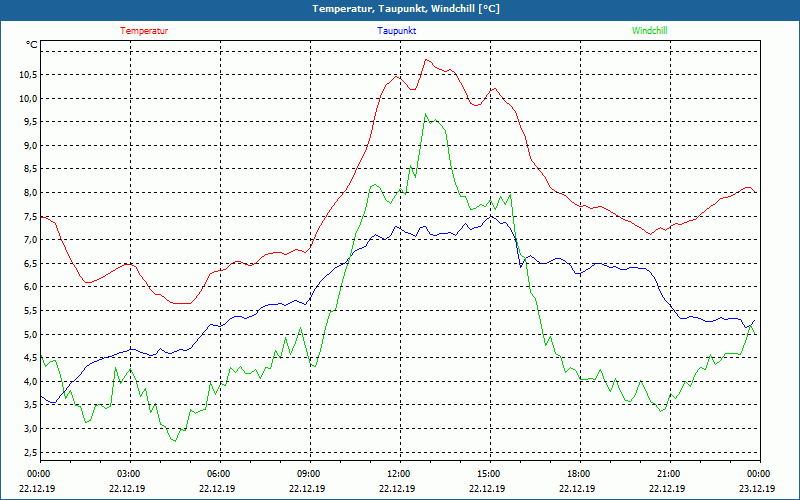
Task: Click the 2,5 y-axis value
Action: [x=30, y=452]
